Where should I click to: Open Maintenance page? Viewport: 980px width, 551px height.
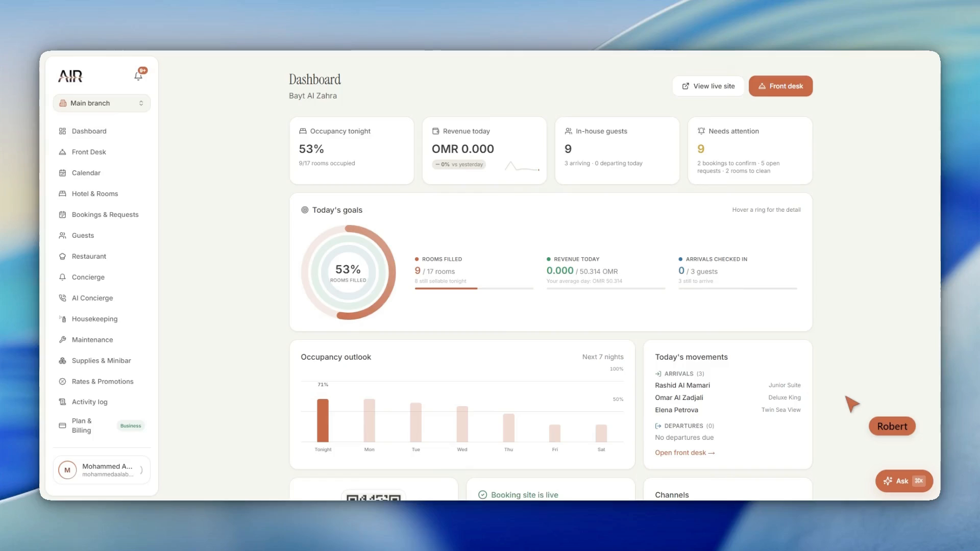coord(102,340)
